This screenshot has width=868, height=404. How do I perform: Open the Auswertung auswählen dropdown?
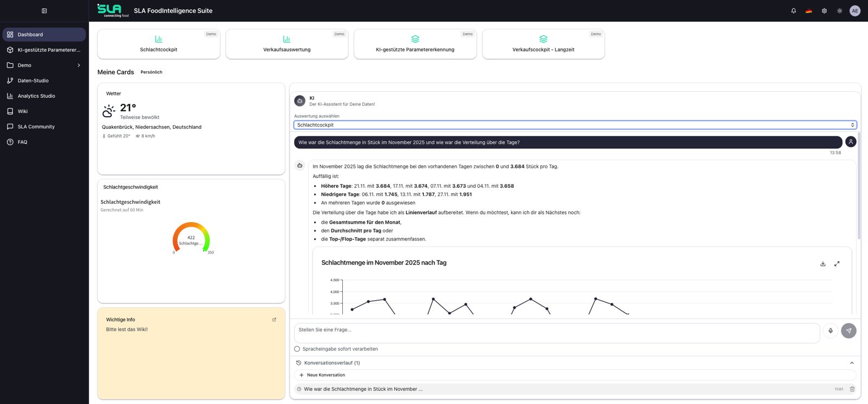coord(575,125)
